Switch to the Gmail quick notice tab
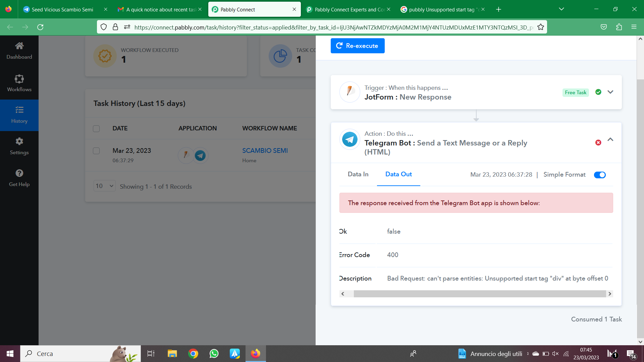This screenshot has width=644, height=362. tap(160, 9)
